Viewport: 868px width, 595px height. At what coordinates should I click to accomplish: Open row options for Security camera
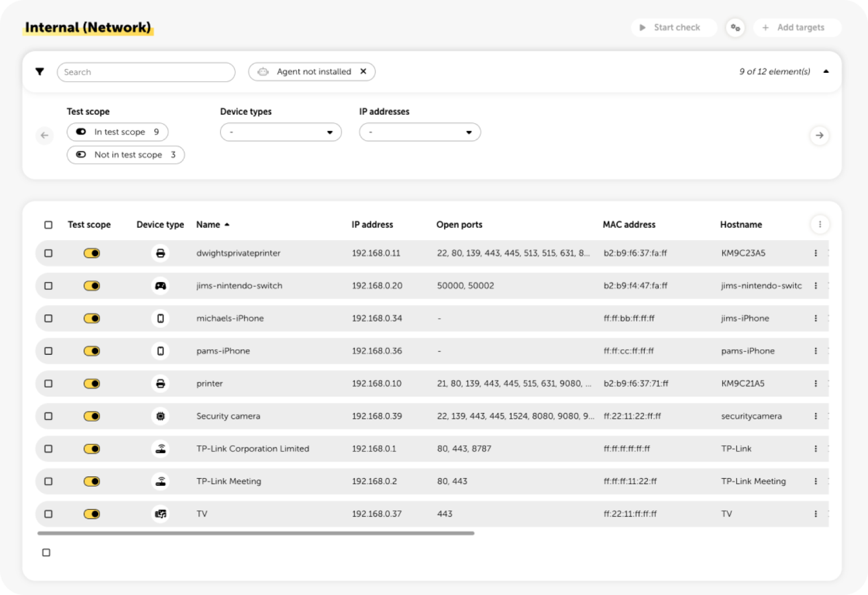[815, 416]
